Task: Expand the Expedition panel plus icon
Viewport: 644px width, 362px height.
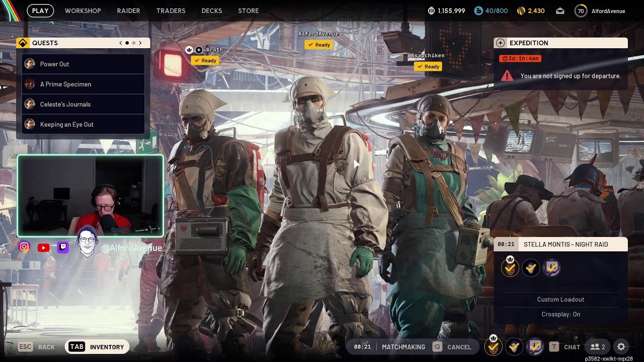Action: click(500, 43)
